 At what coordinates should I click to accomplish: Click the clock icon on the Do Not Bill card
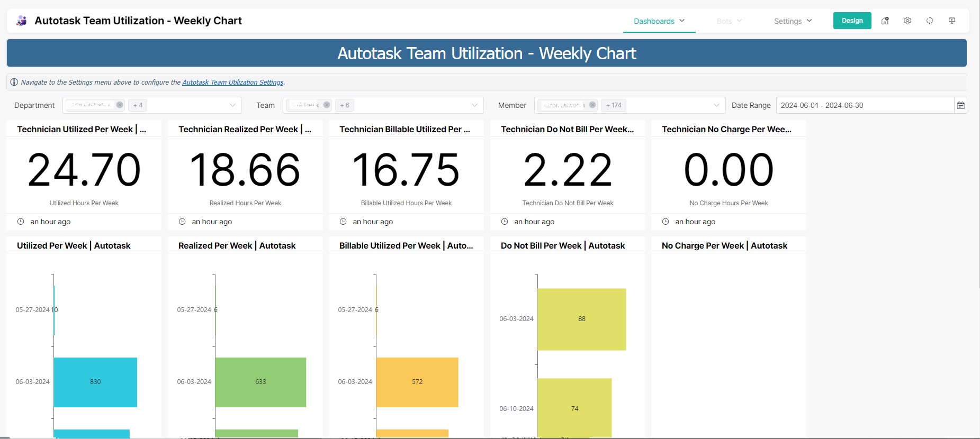pos(505,222)
